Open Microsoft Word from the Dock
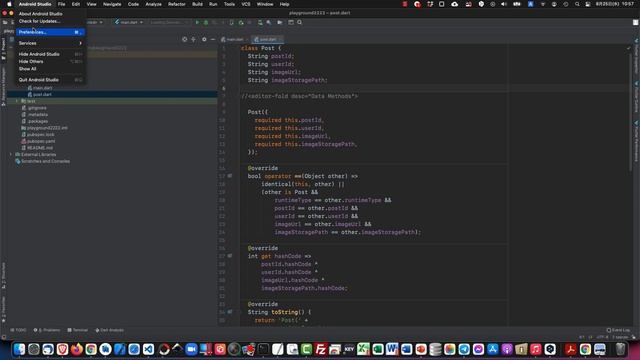This screenshot has height=360, width=640. [x=392, y=349]
